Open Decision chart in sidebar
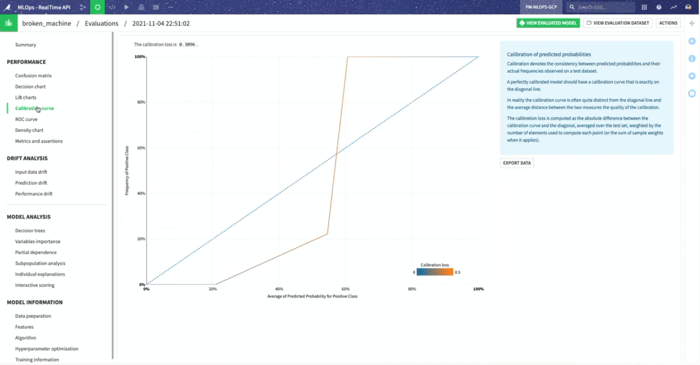The image size is (700, 365). click(x=30, y=87)
